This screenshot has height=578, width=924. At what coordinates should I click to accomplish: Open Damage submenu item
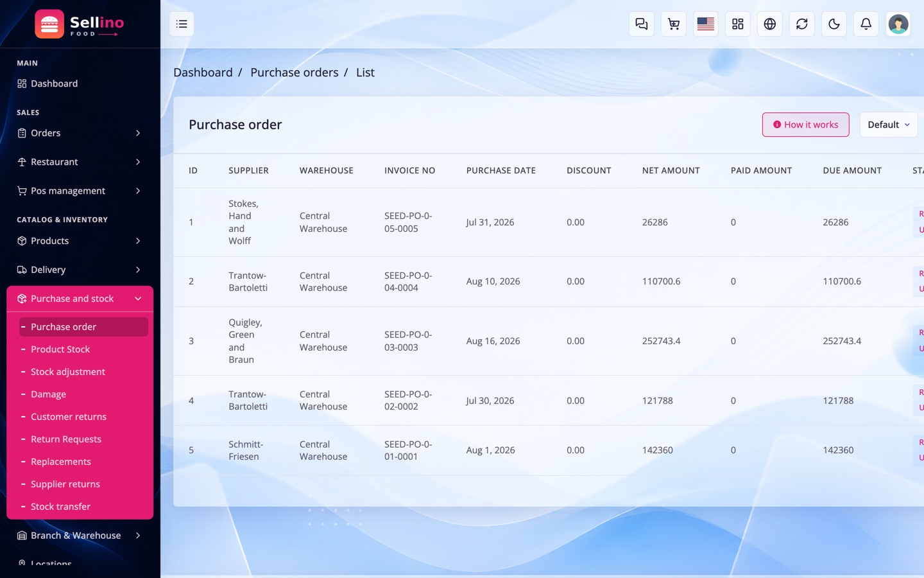click(x=83, y=394)
